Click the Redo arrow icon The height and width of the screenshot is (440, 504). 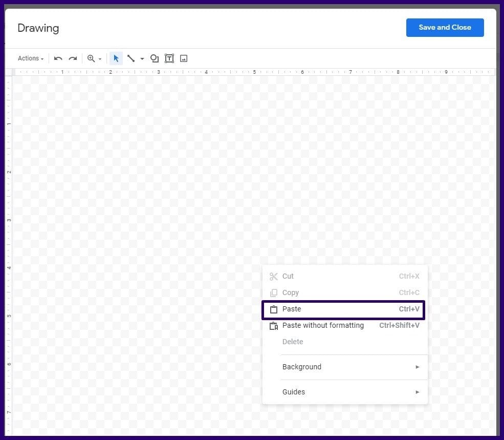pos(73,58)
